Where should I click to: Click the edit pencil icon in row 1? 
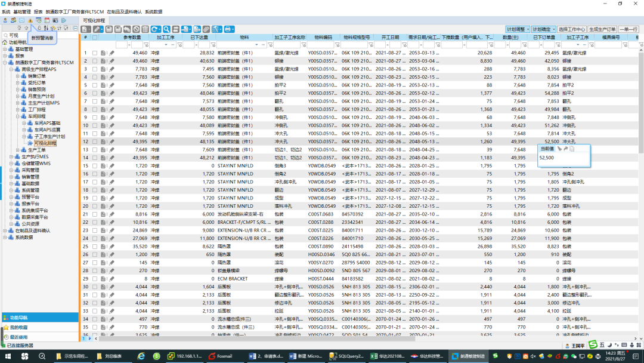coord(111,53)
